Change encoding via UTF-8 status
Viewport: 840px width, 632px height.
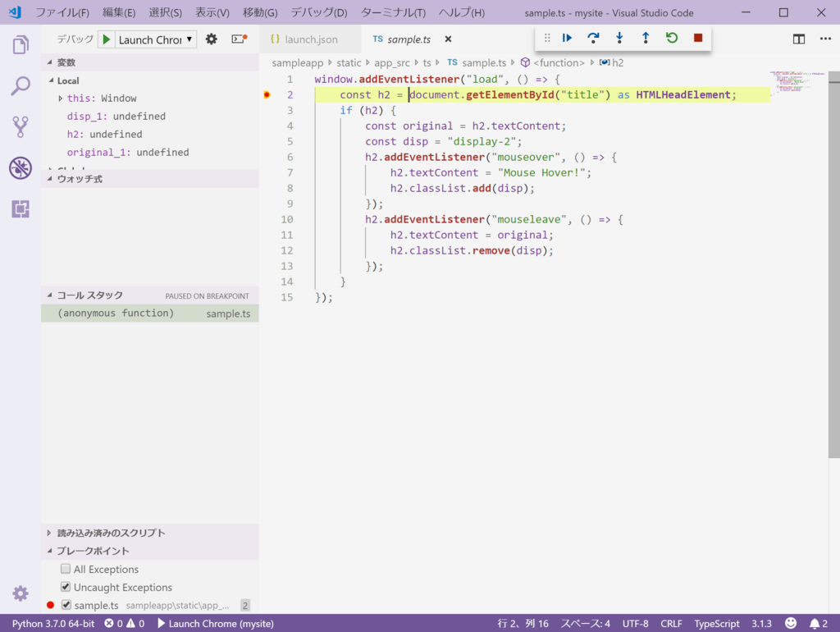pyautogui.click(x=635, y=624)
